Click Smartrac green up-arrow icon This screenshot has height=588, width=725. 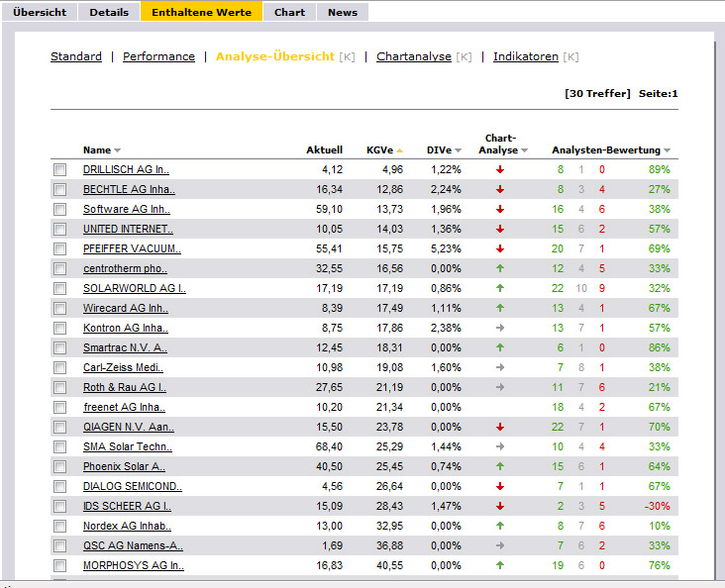tap(500, 348)
